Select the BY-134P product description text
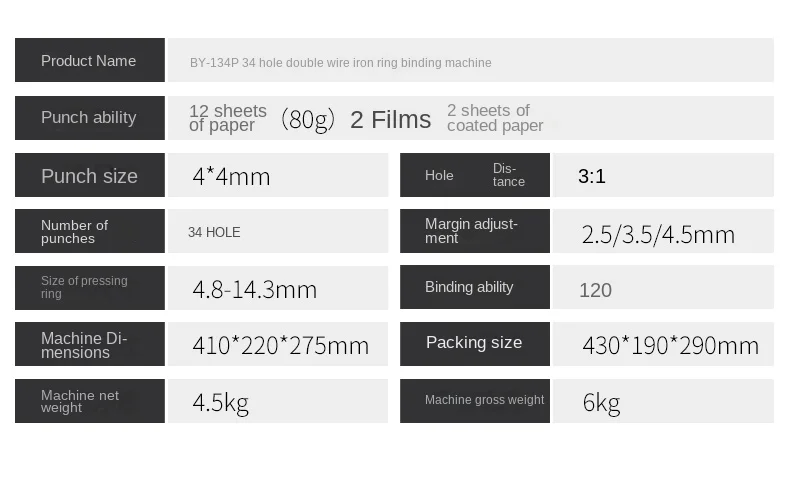The image size is (790, 487). (x=340, y=63)
